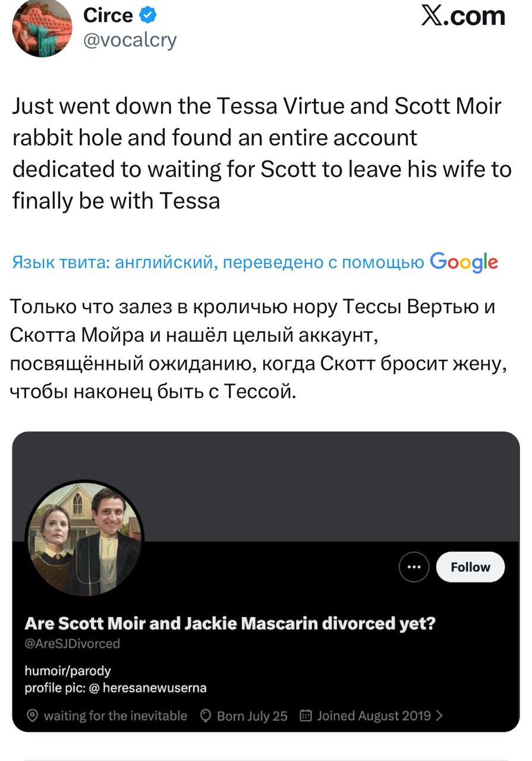Click the "Joined August 2019" text
Image resolution: width=532 pixels, height=761 pixels.
click(374, 716)
